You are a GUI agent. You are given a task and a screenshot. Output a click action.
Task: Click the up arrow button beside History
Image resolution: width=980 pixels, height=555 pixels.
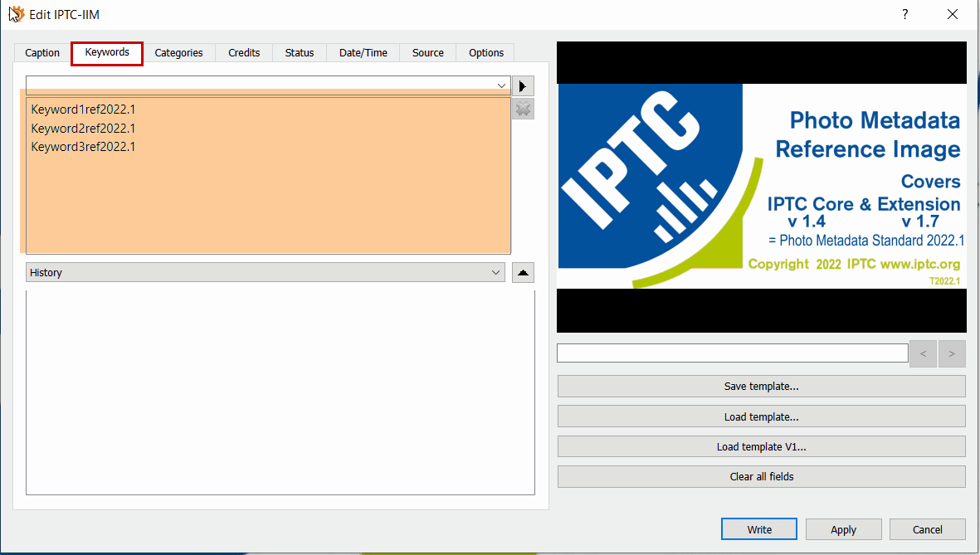pyautogui.click(x=523, y=272)
